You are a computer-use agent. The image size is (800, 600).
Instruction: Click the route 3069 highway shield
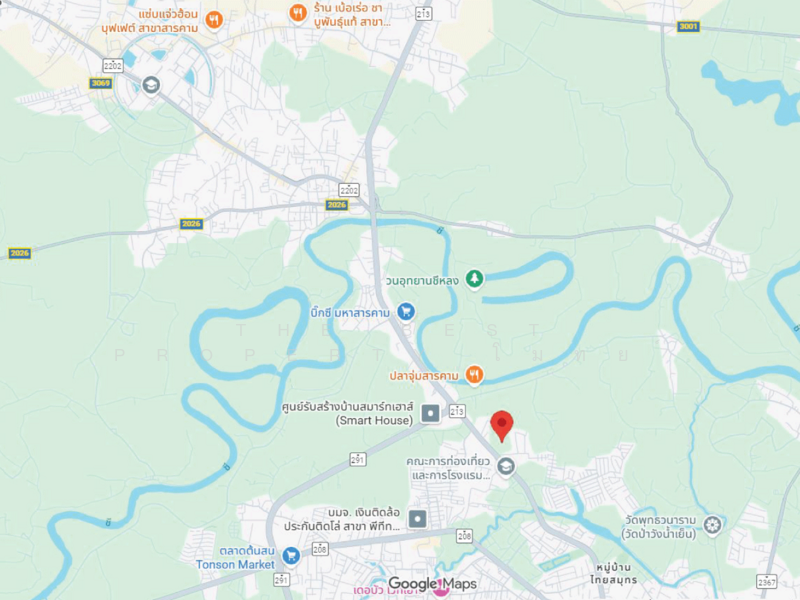coord(101,83)
